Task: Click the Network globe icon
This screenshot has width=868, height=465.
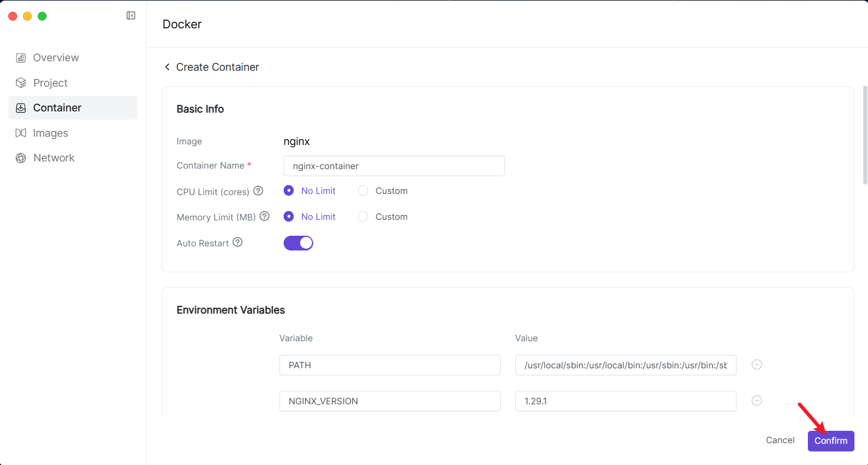Action: (21, 158)
